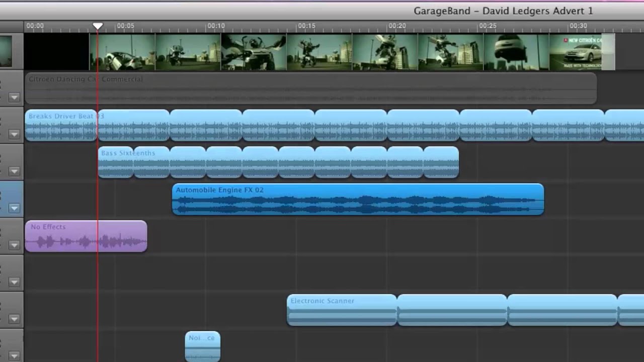This screenshot has width=644, height=362.
Task: Show automation for the Automobile Engine FX track
Action: click(14, 208)
